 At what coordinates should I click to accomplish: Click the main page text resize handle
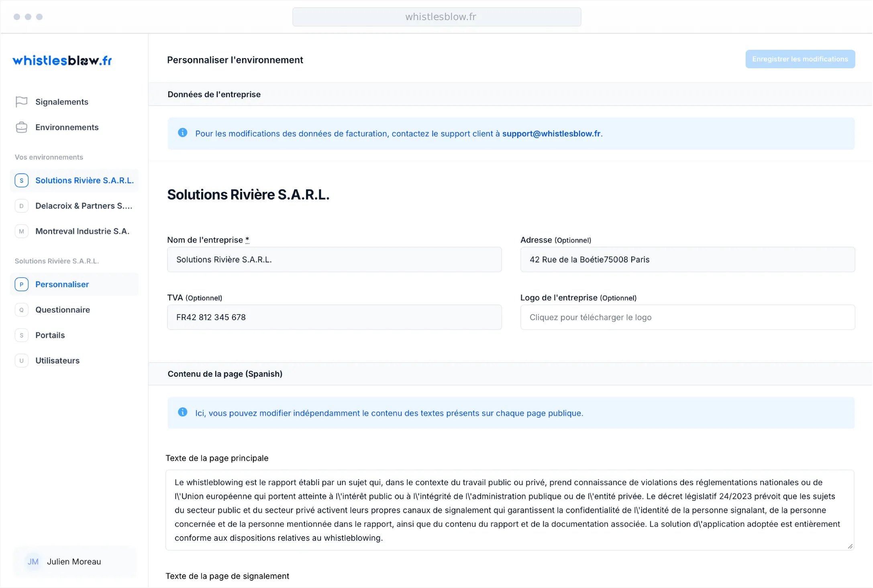pos(850,546)
